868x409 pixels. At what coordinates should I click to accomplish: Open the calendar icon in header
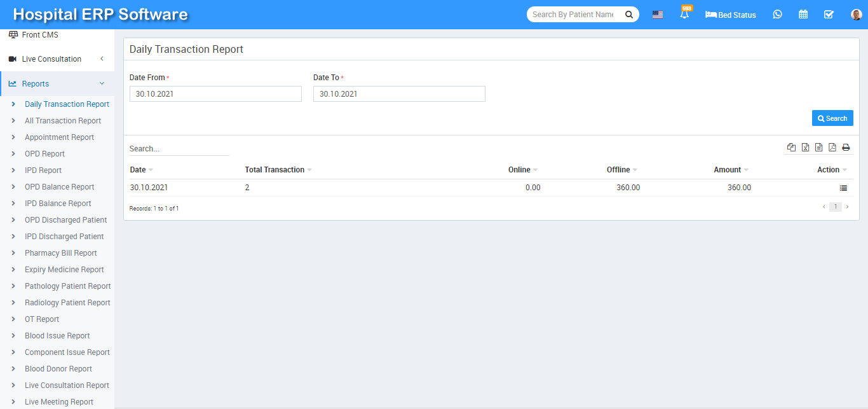(803, 15)
